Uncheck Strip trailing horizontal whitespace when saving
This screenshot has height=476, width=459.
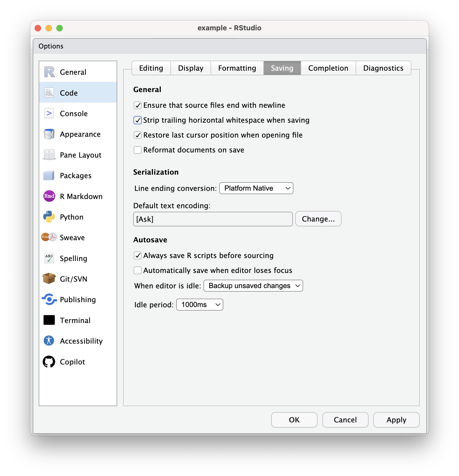(138, 120)
